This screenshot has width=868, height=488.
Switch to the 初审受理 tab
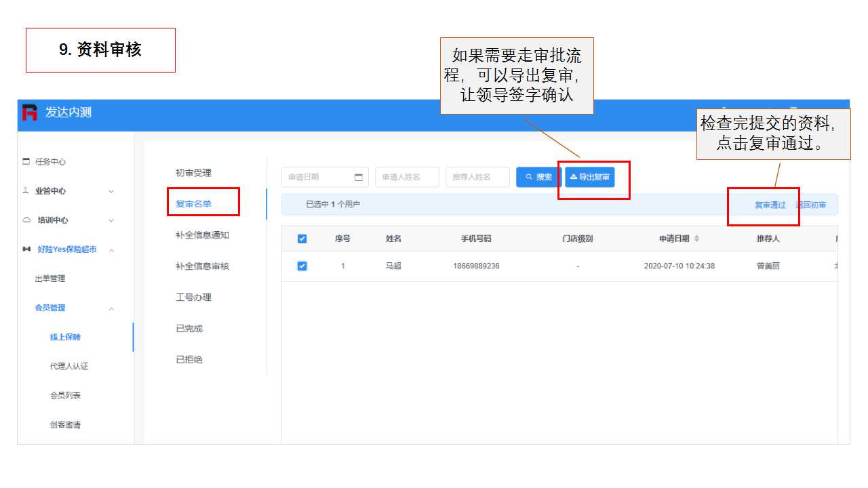click(193, 173)
